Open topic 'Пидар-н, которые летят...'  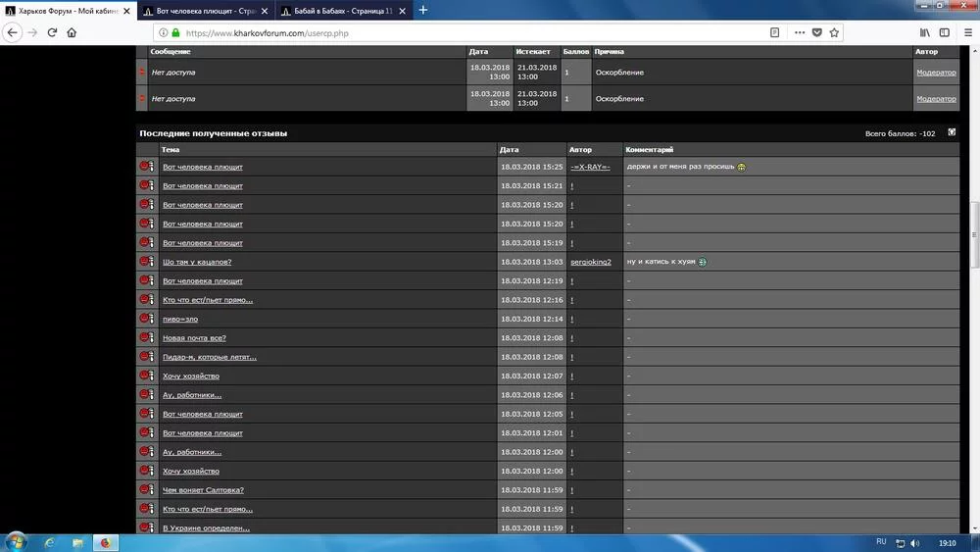click(x=210, y=357)
